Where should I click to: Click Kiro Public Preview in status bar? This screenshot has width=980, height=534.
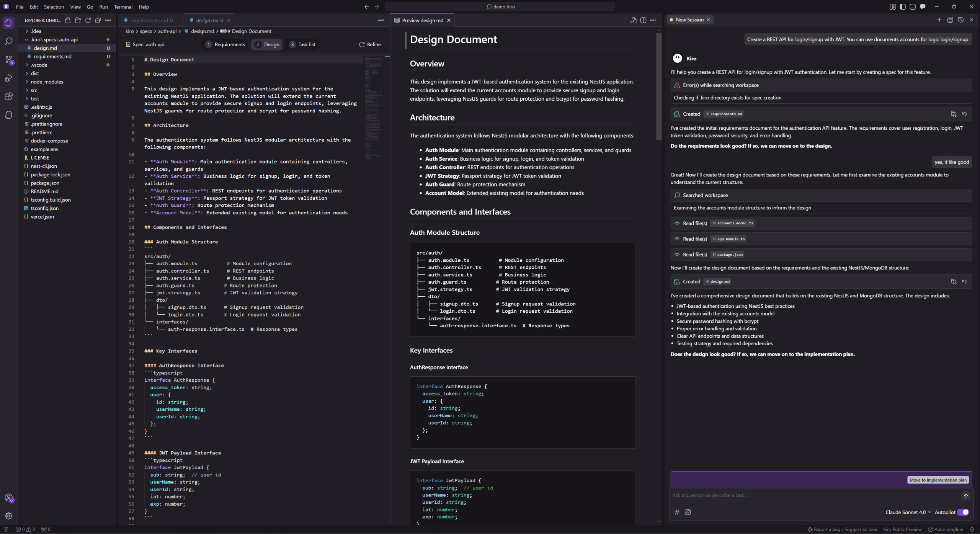[x=902, y=529]
